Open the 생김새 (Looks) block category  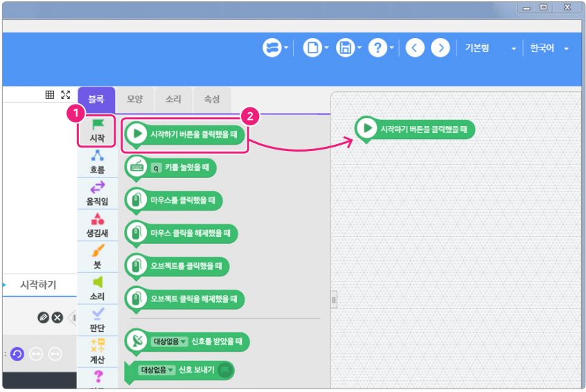coord(97,225)
